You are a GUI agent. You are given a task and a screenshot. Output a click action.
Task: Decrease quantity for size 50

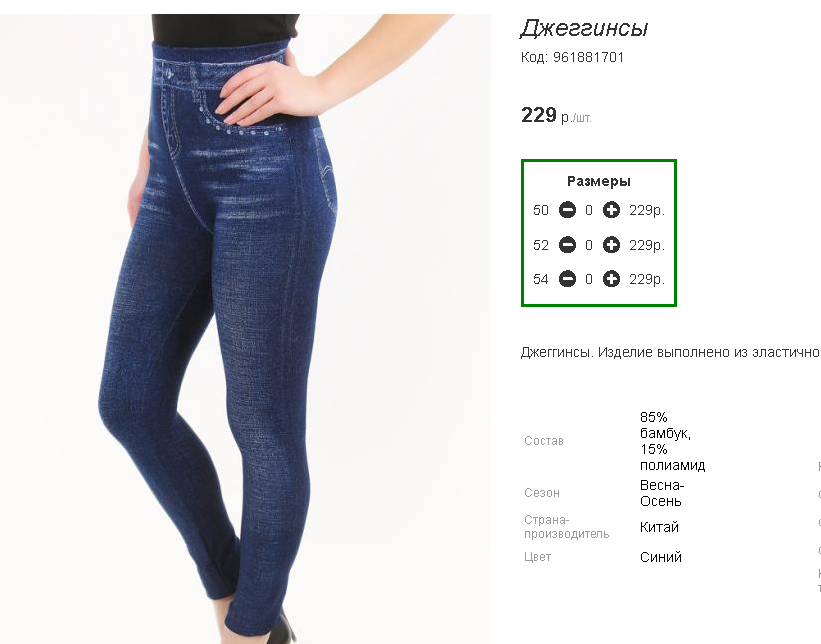(x=567, y=210)
